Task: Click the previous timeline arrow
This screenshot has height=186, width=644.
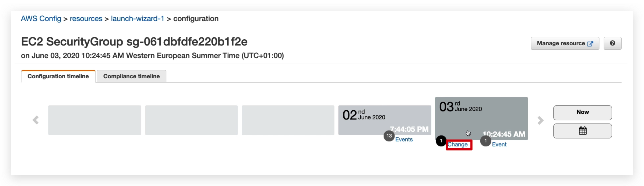Action: [36, 120]
